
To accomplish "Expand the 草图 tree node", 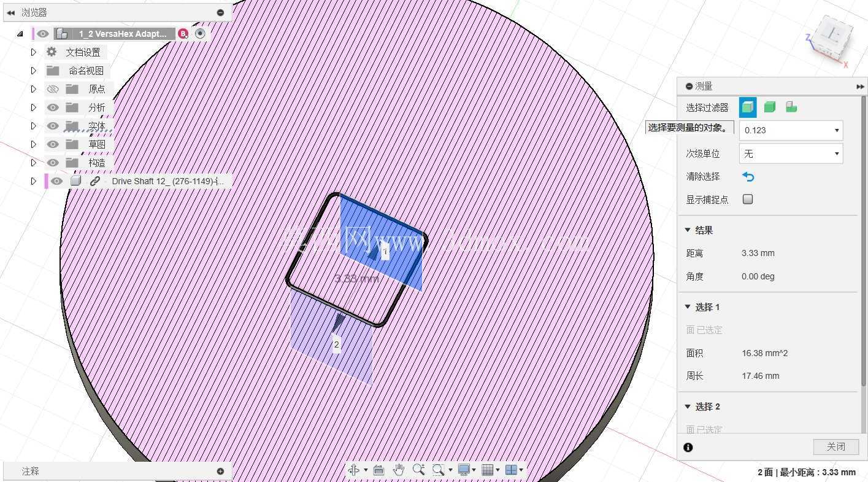I will pos(34,144).
